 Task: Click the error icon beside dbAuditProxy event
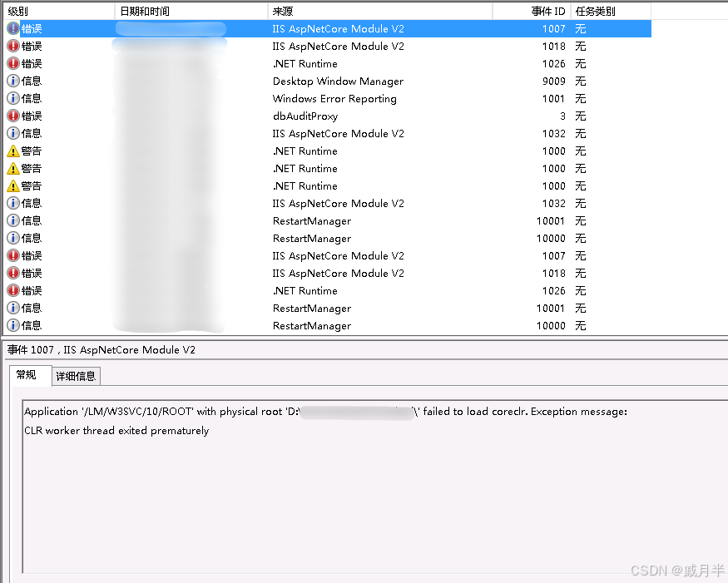[13, 116]
